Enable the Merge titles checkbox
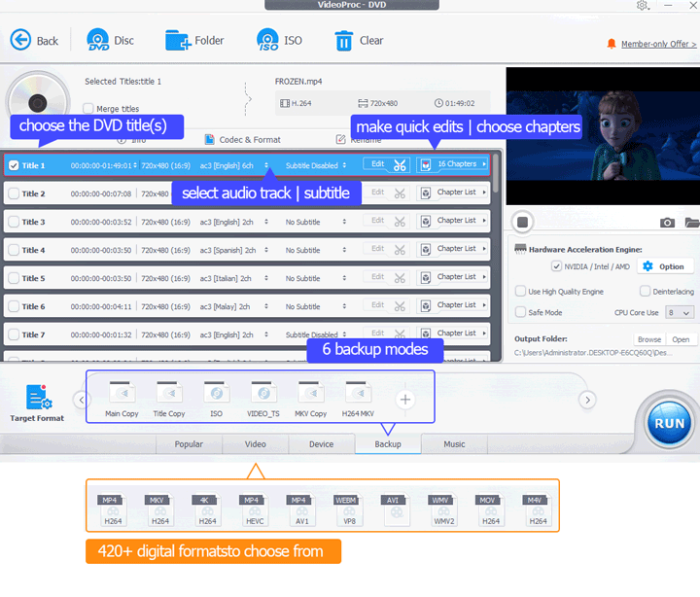 [87, 109]
